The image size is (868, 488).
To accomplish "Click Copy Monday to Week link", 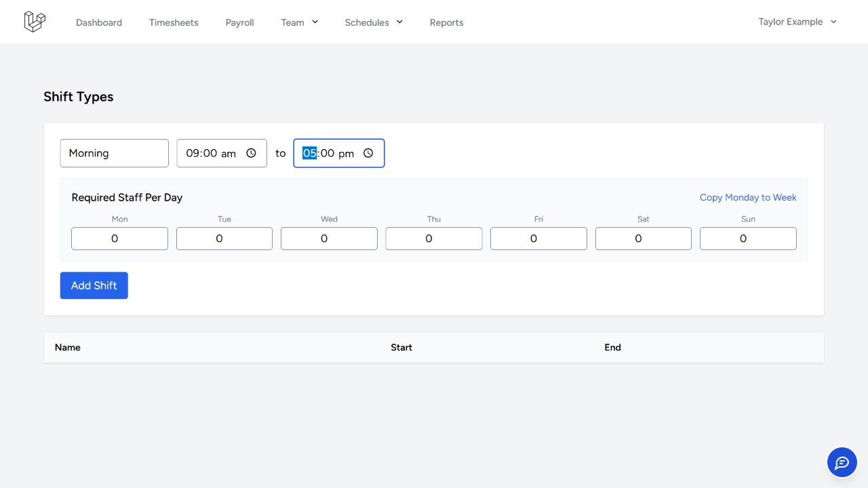I will click(x=748, y=197).
